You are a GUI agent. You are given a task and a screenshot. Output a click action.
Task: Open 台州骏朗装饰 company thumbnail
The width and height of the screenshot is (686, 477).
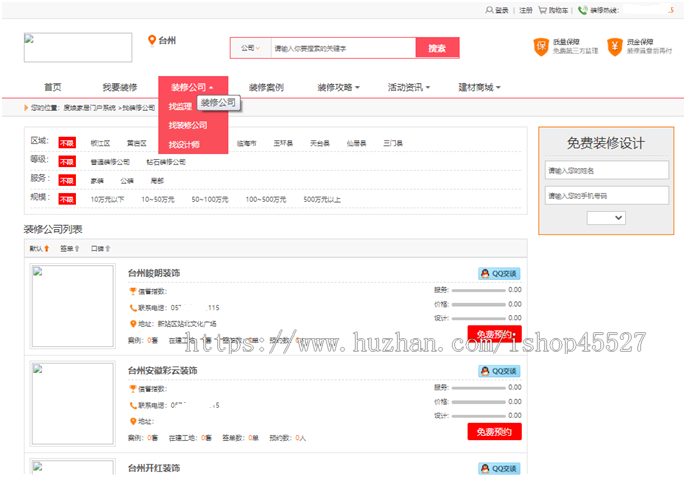point(73,306)
